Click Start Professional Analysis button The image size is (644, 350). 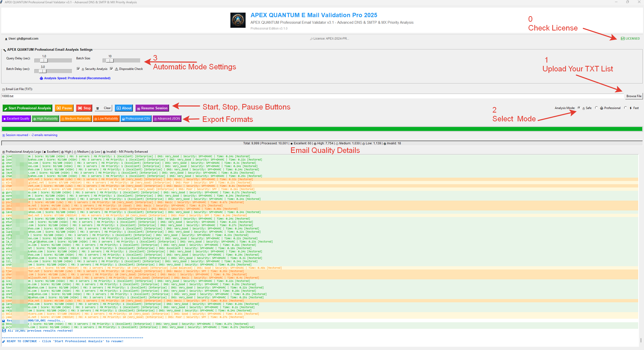[27, 108]
